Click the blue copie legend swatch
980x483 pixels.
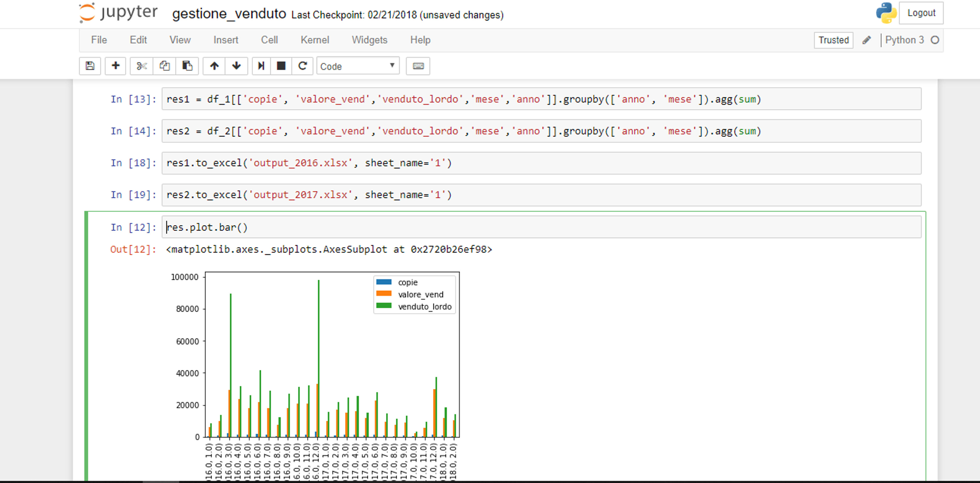click(x=384, y=282)
